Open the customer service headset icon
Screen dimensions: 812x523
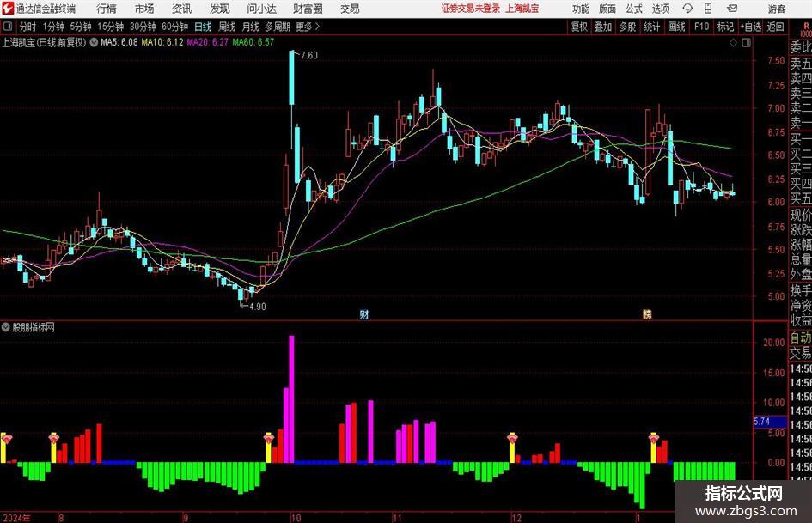[687, 9]
